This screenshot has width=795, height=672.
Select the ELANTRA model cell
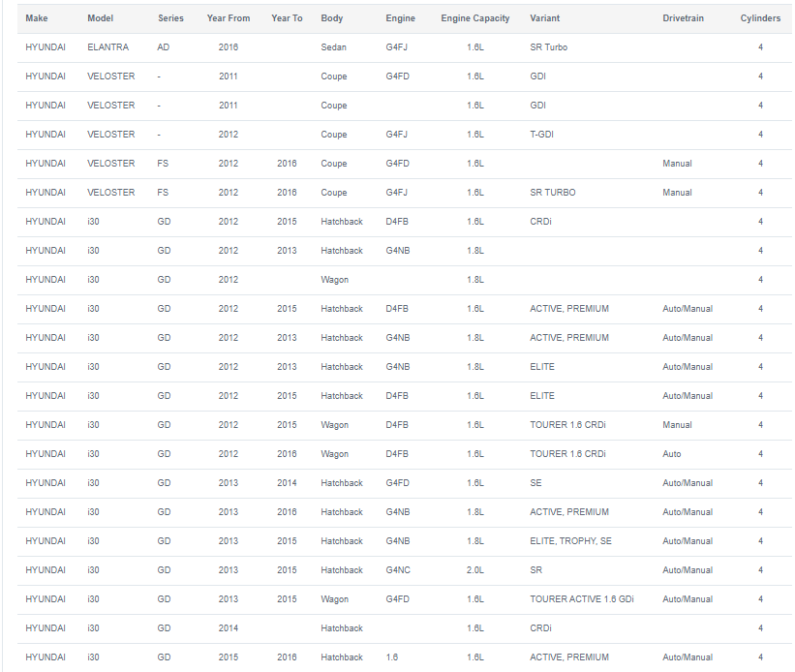(x=108, y=47)
